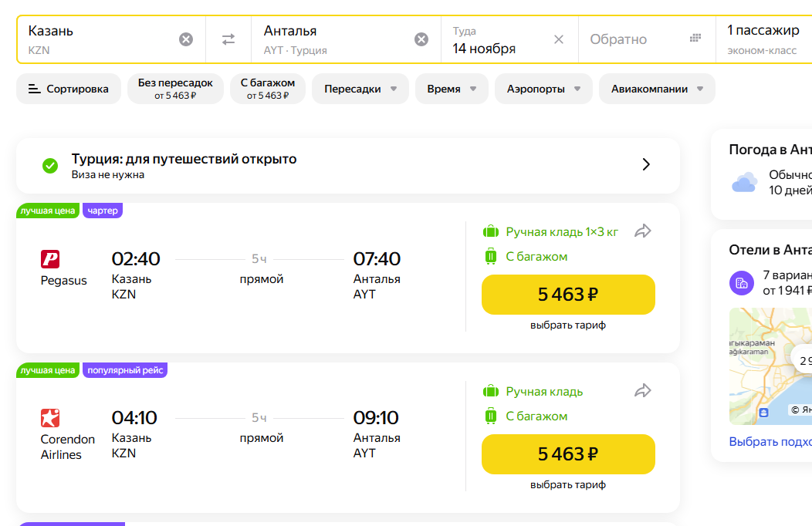The height and width of the screenshot is (526, 812).
Task: Click the популярный рейс badge
Action: (x=125, y=370)
